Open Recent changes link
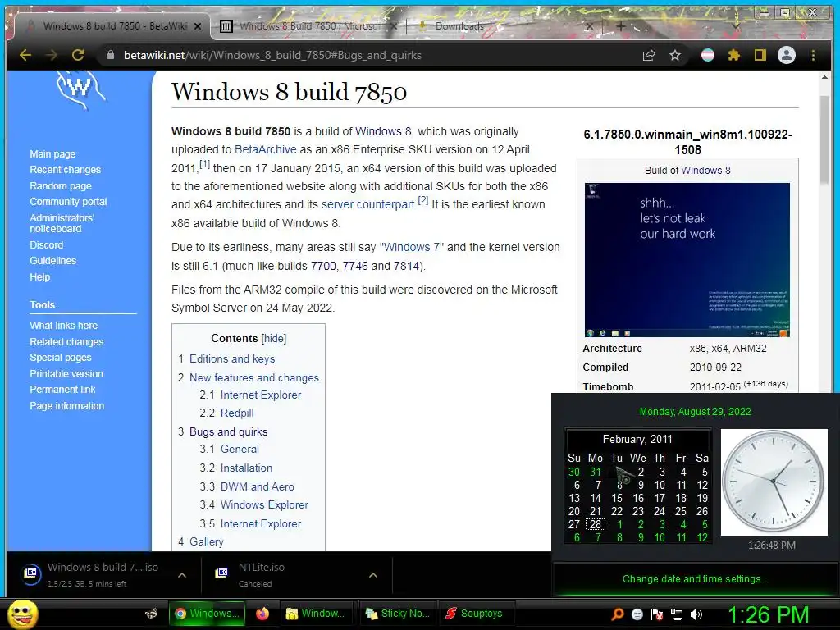 [66, 169]
